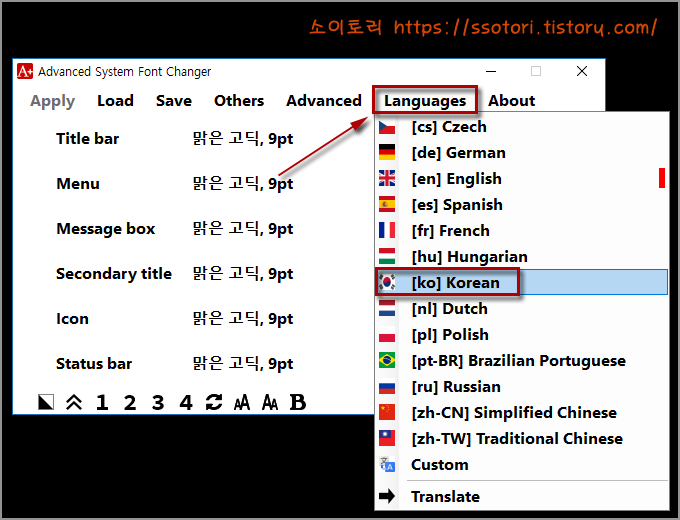This screenshot has width=680, height=520.
Task: Close the Advanced System Font Changer window
Action: (582, 71)
